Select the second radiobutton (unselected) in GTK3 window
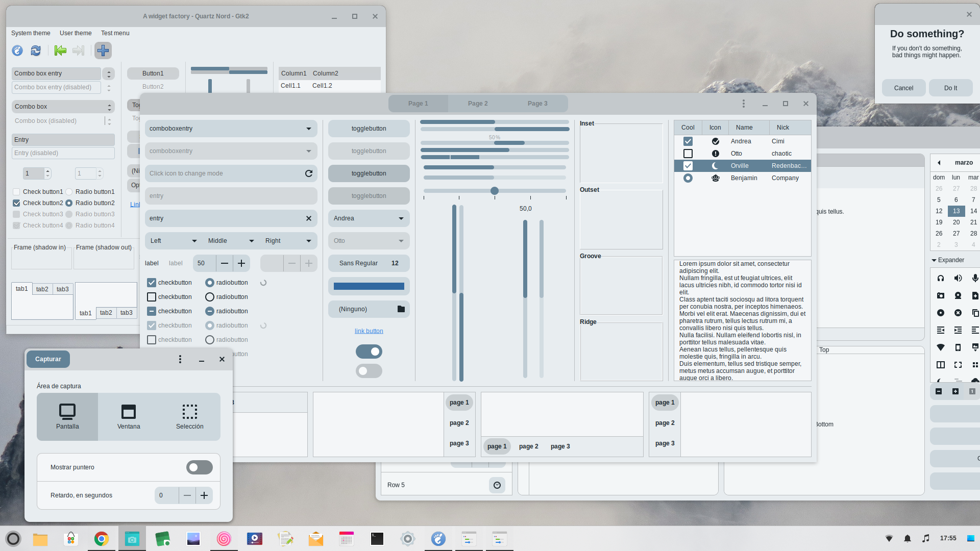980x551 pixels. pos(209,297)
